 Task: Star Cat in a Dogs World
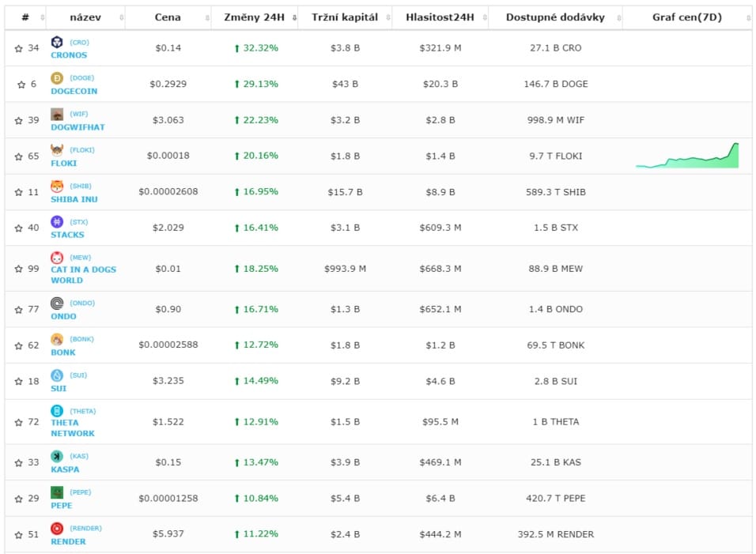[19, 269]
